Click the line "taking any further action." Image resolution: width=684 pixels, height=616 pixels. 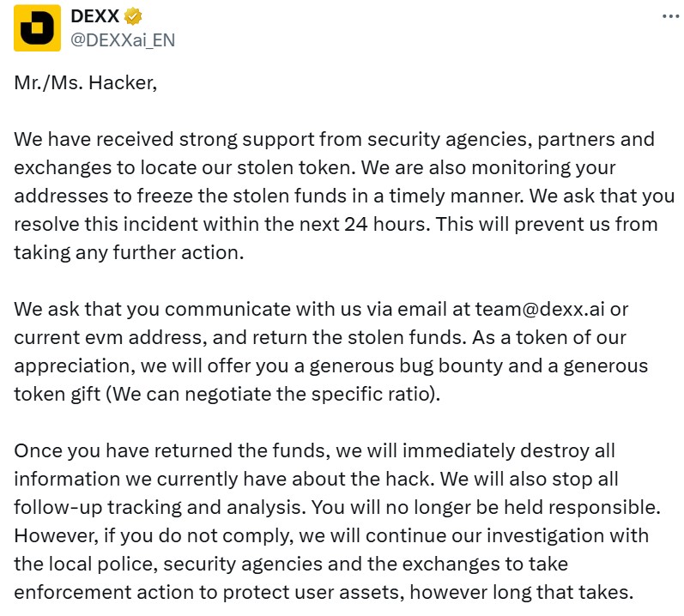(129, 252)
